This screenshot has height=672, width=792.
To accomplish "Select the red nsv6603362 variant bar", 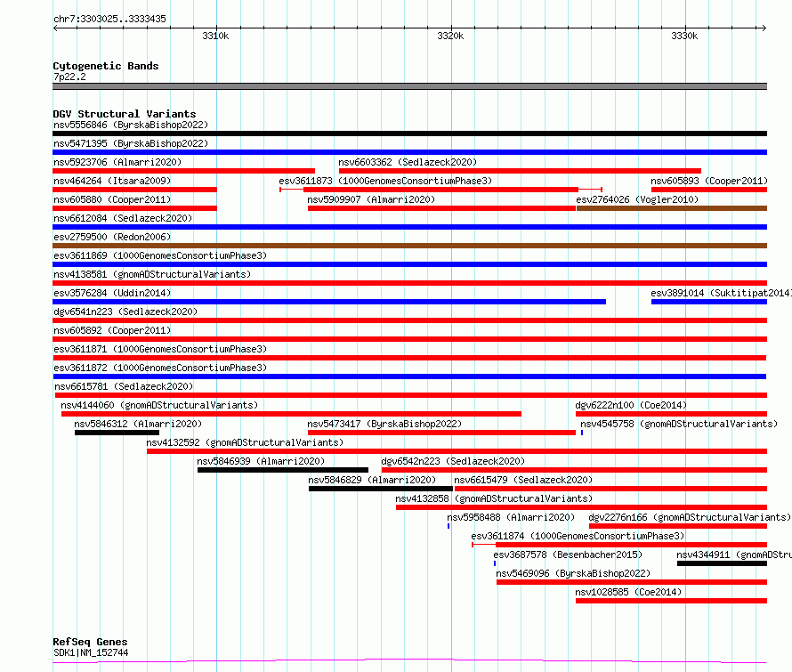I will pyautogui.click(x=520, y=171).
